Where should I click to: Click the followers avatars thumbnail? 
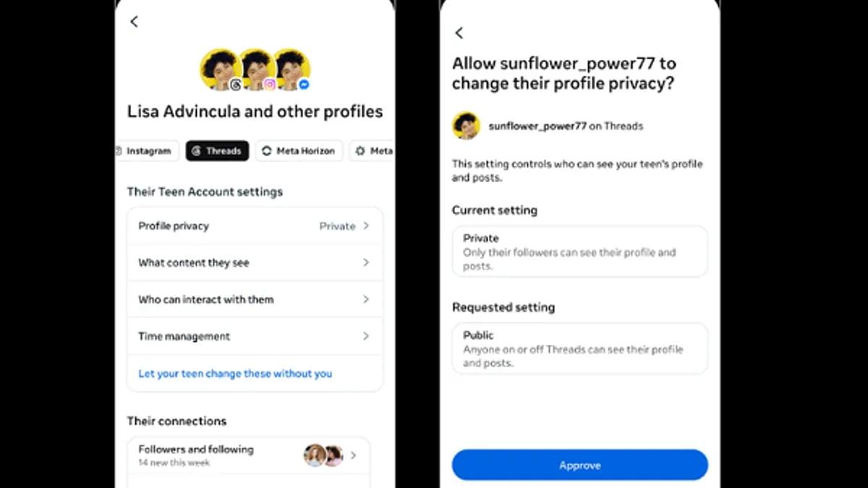click(323, 455)
